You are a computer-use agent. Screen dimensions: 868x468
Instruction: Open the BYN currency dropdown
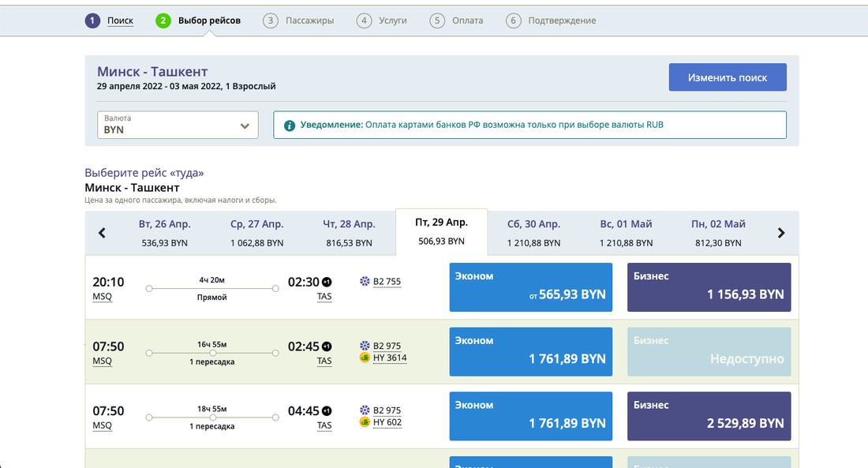pos(178,125)
